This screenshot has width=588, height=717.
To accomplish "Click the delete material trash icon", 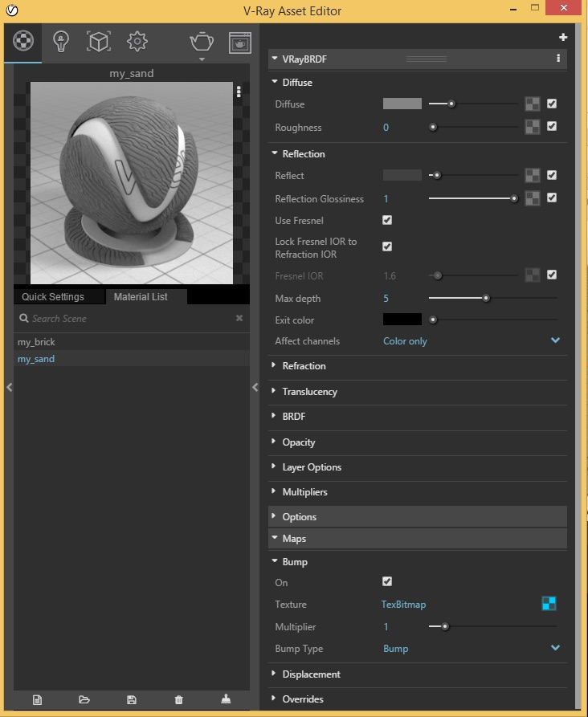I will tap(178, 699).
